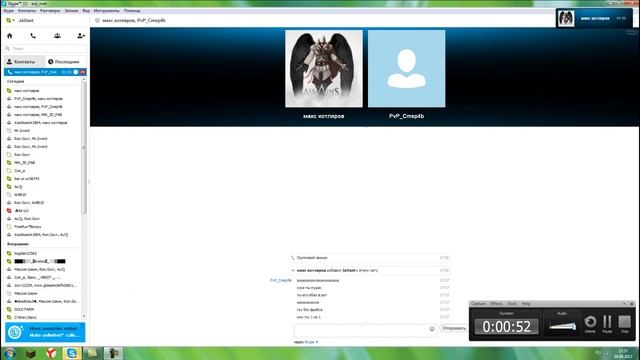The image size is (640, 360).
Task: Open recorder Tools menu
Action: click(x=512, y=304)
